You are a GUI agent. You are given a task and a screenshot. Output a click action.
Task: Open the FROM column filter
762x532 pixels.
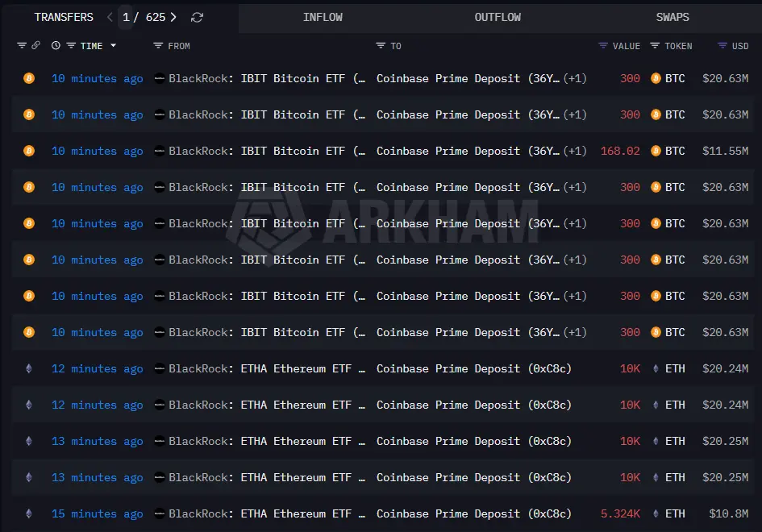(x=158, y=46)
